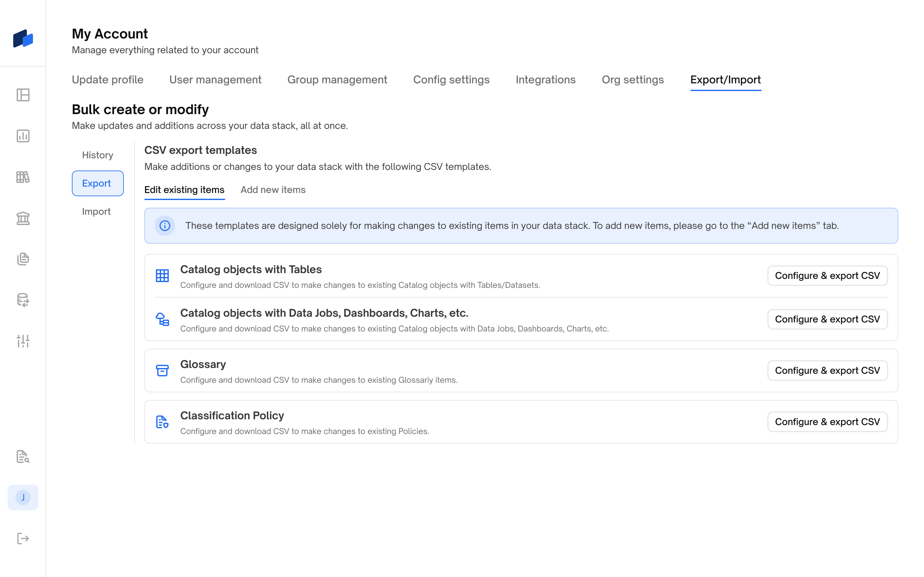
Task: Open the governance building sidebar icon
Action: [x=23, y=218]
